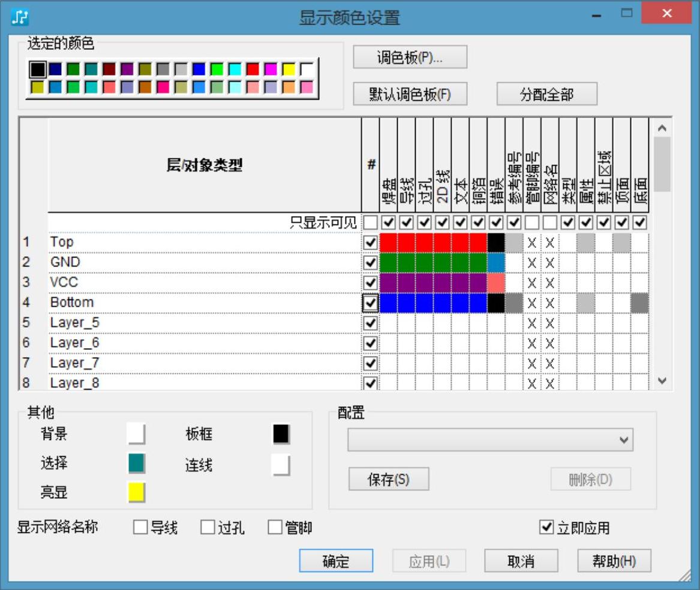Click the Save (S) configuration button
The width and height of the screenshot is (700, 590).
click(388, 480)
